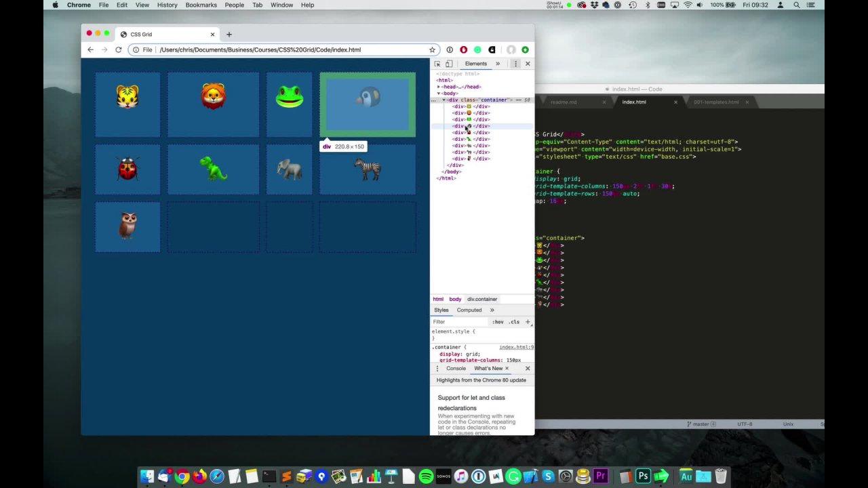The width and height of the screenshot is (868, 488).
Task: Go forward in Chrome
Action: (104, 49)
